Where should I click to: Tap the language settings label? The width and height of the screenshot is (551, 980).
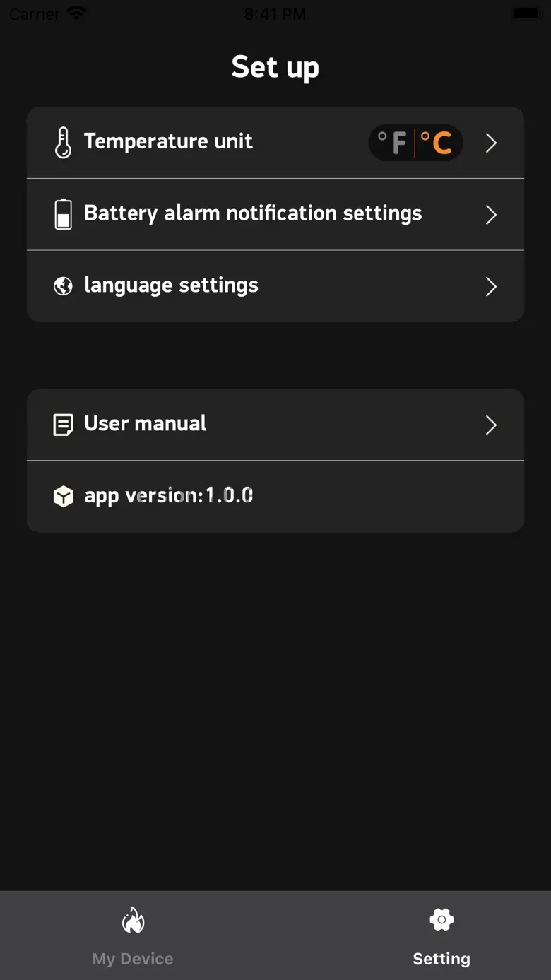point(171,285)
